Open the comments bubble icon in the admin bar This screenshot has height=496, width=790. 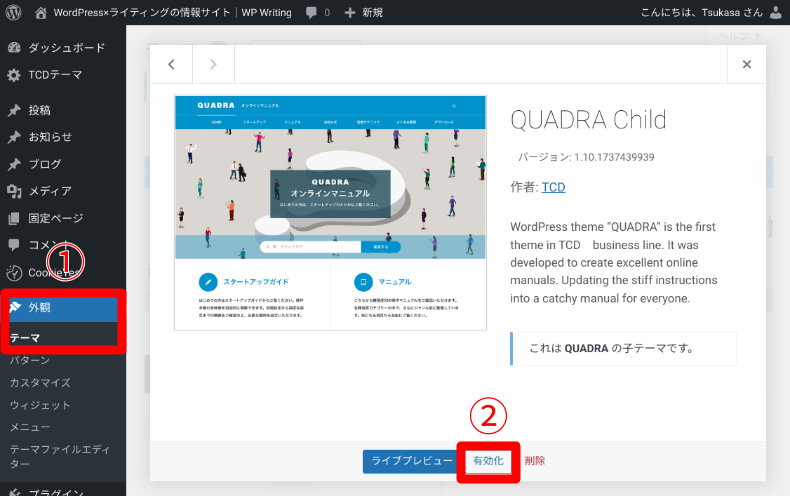(x=311, y=13)
